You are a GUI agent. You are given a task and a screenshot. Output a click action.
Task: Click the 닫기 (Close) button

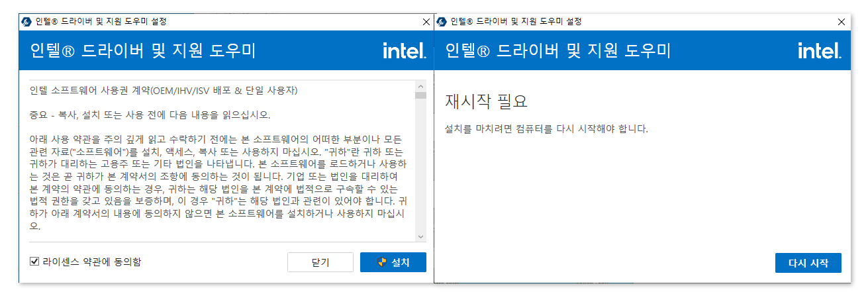[x=320, y=262]
